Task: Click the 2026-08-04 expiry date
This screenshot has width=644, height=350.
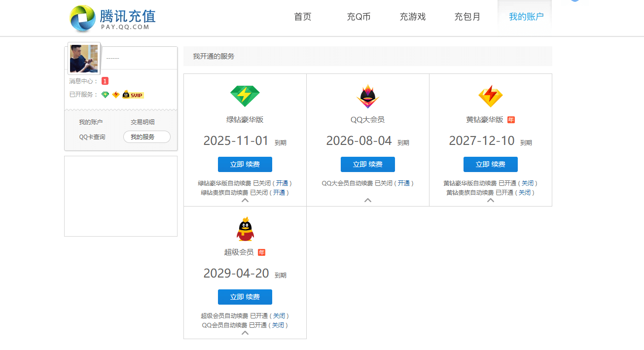Action: [x=359, y=140]
